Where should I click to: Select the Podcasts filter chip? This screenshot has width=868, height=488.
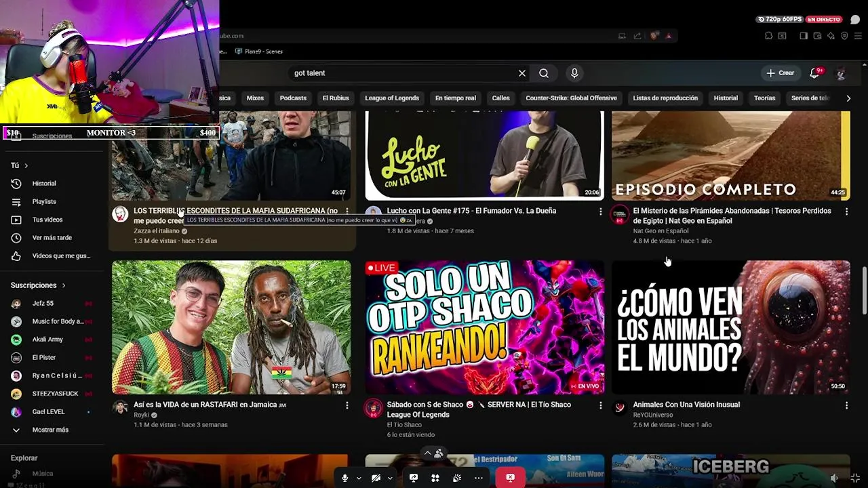pos(293,98)
